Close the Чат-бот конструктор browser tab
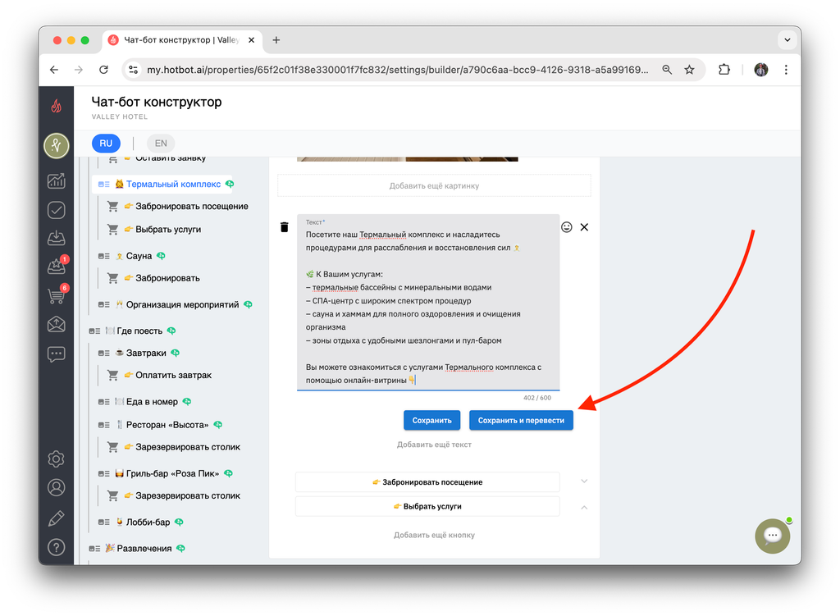 [251, 40]
